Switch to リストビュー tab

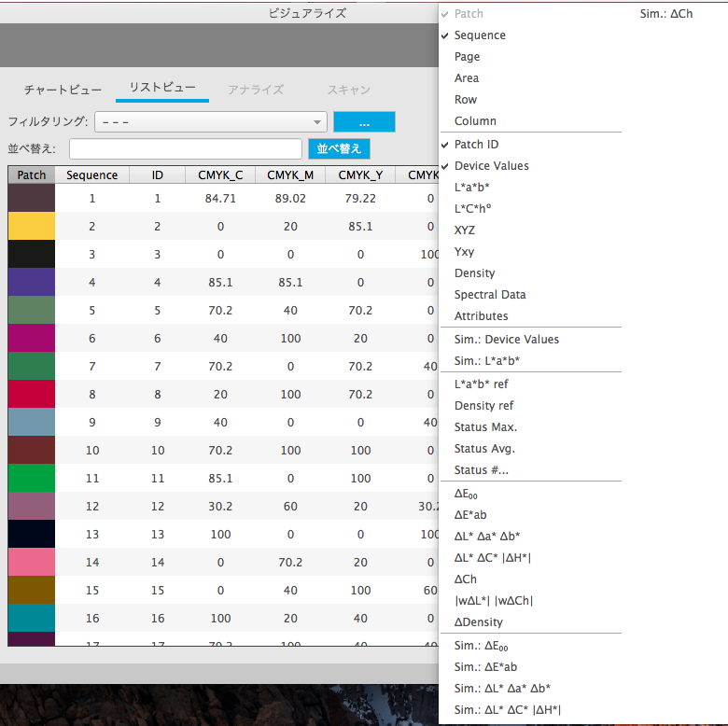tap(162, 88)
